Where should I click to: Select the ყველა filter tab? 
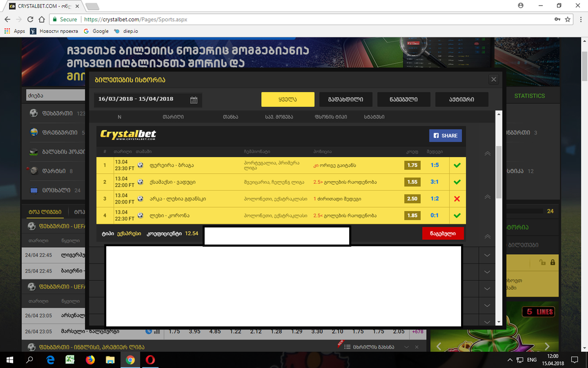click(288, 99)
